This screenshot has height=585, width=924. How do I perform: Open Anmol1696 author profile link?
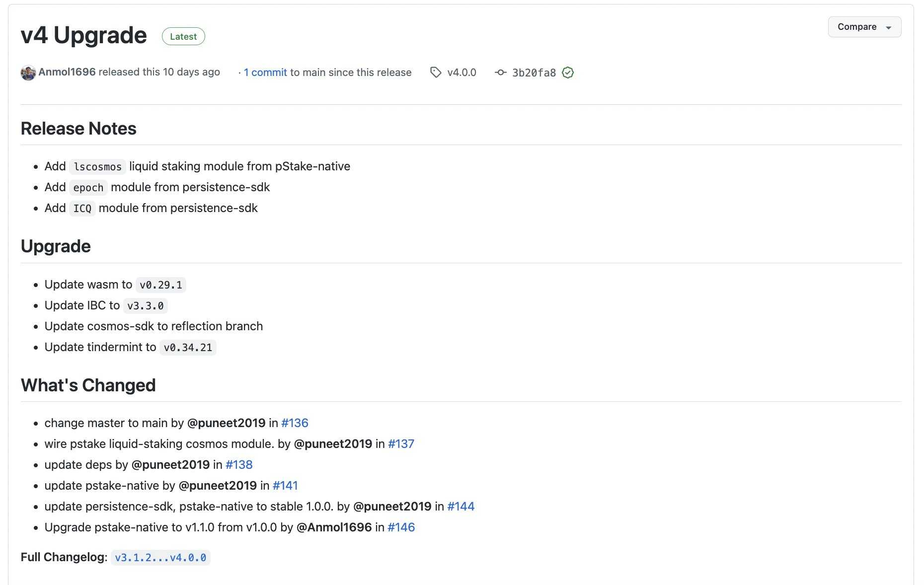pos(67,72)
